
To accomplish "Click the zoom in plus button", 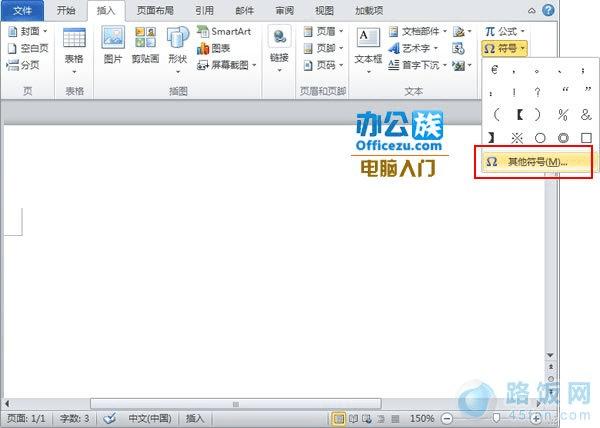I will pos(537,419).
